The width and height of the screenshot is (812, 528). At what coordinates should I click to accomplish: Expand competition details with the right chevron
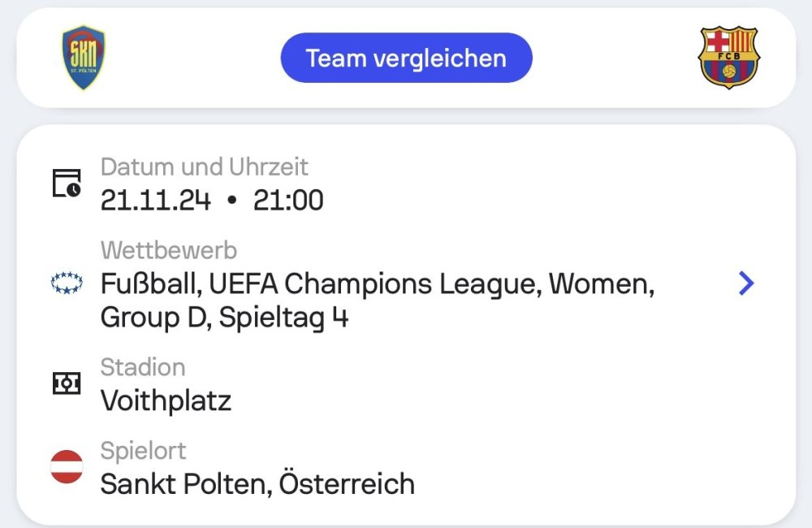746,283
